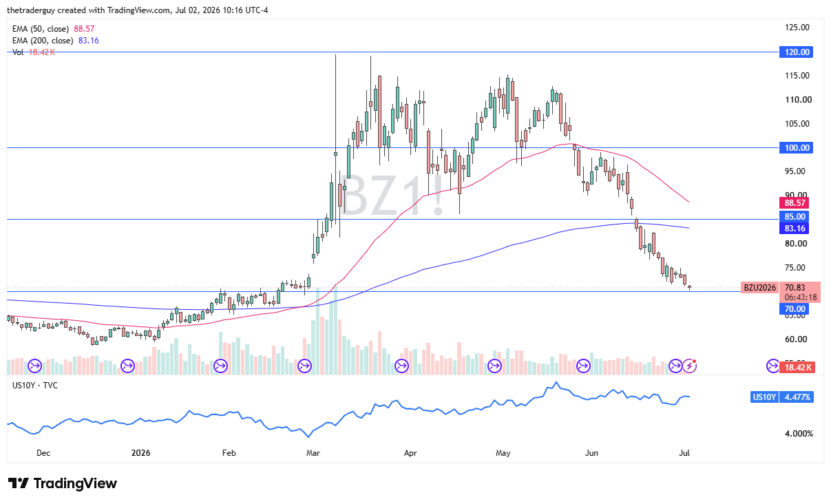Screen dimensions: 831x504
Task: Click Dec on the time axis
Action: click(43, 453)
